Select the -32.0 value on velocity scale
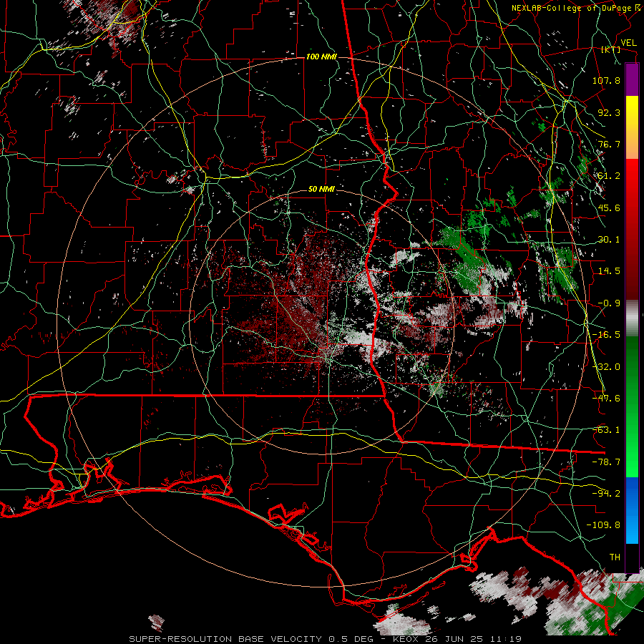The image size is (644, 644). point(606,367)
